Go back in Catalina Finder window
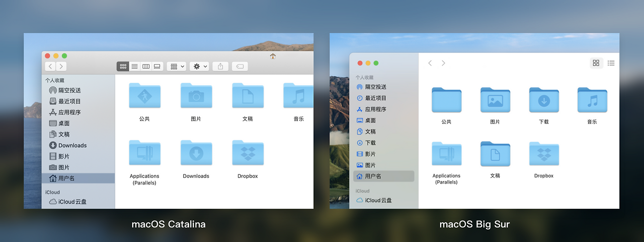The image size is (644, 242). [x=50, y=67]
